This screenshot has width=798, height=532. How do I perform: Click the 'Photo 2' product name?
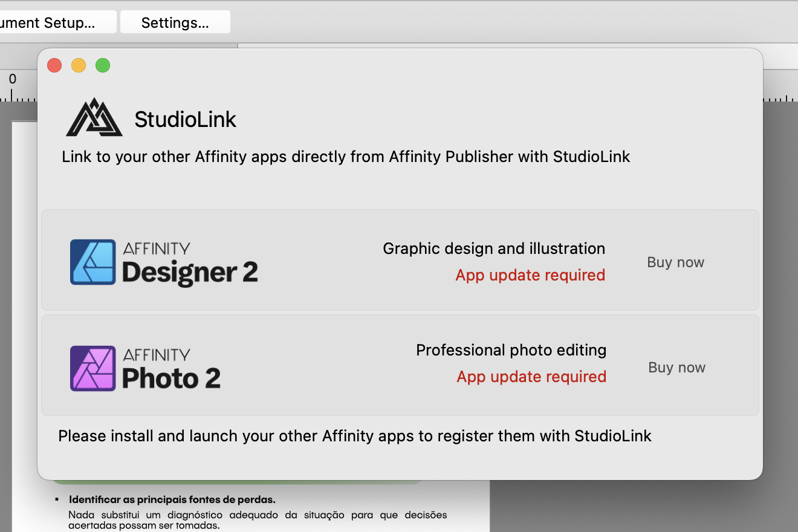pos(171,378)
